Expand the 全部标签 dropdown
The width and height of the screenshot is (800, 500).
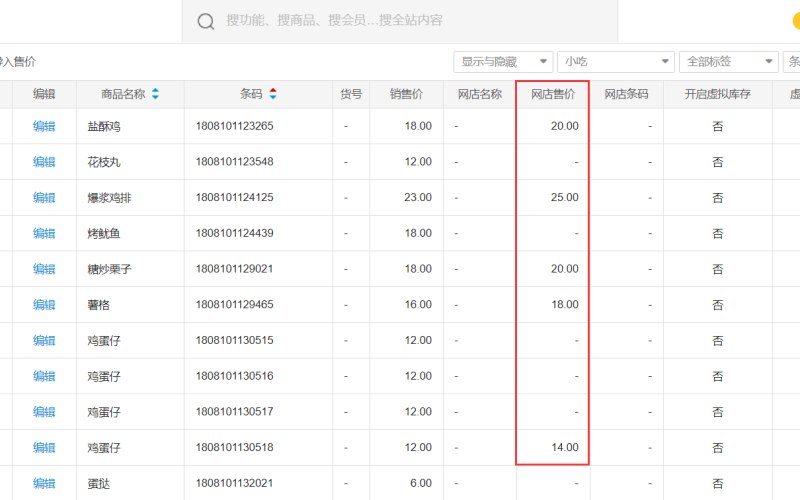pos(729,62)
